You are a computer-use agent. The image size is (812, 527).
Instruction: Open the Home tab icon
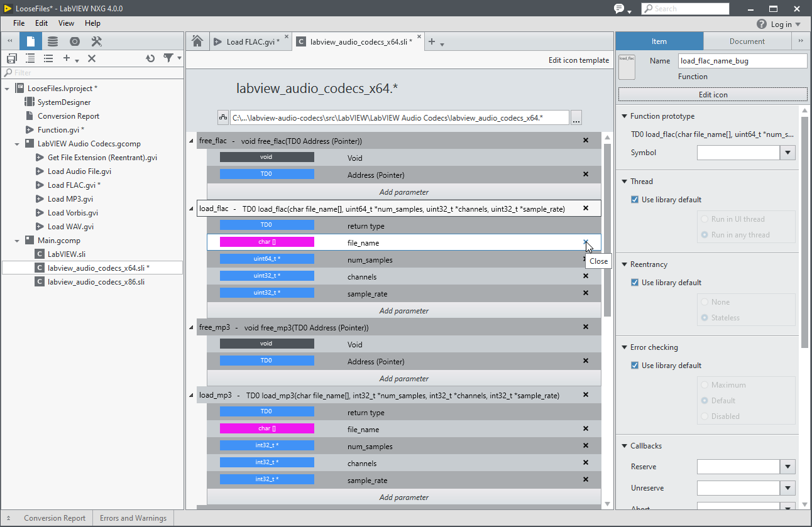(197, 41)
